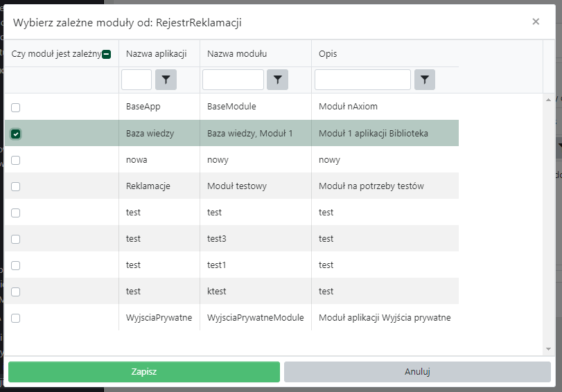Check the checkbox for module test1
The height and width of the screenshot is (392, 562).
15,265
